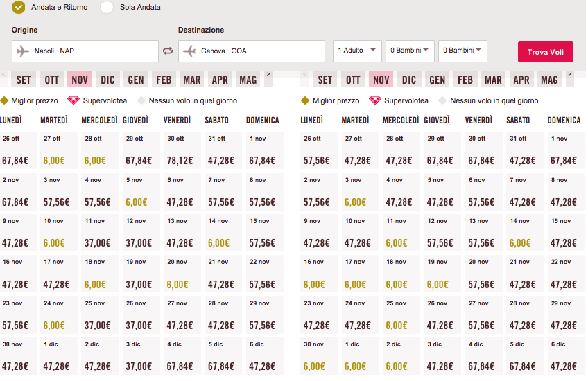The image size is (588, 381).
Task: Click previous-months arrow before SET in left calendar
Action: coord(4,74)
